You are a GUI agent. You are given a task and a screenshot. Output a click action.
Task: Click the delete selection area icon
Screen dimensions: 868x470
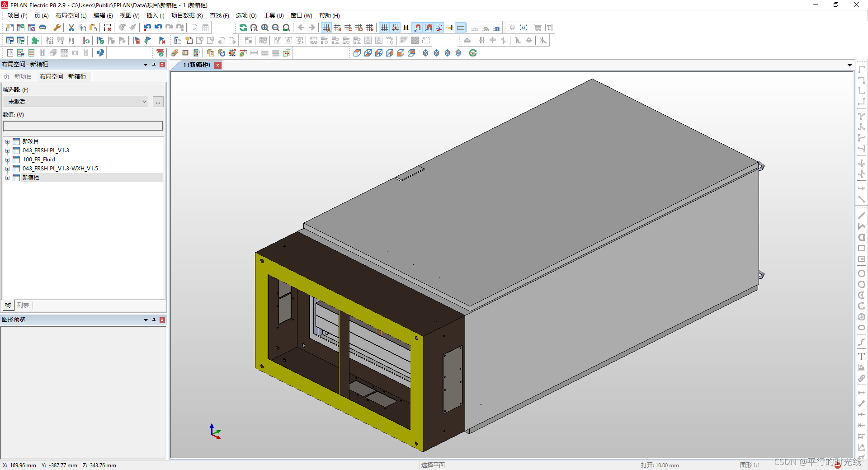(x=108, y=28)
